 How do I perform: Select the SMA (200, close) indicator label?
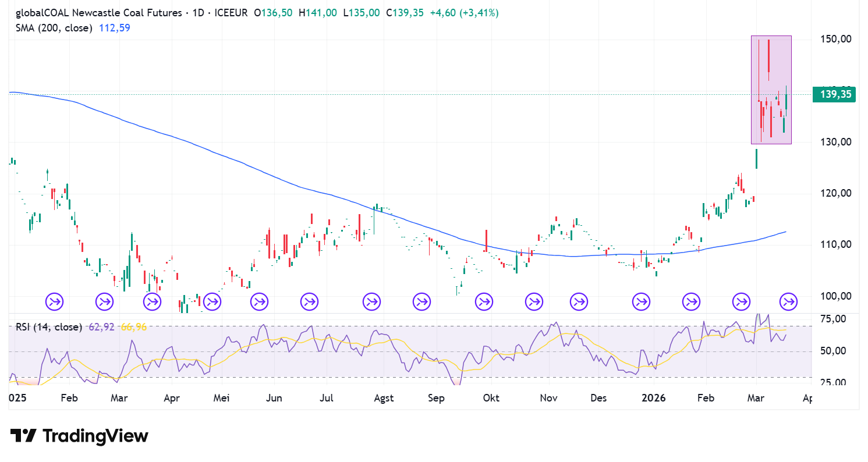click(54, 27)
